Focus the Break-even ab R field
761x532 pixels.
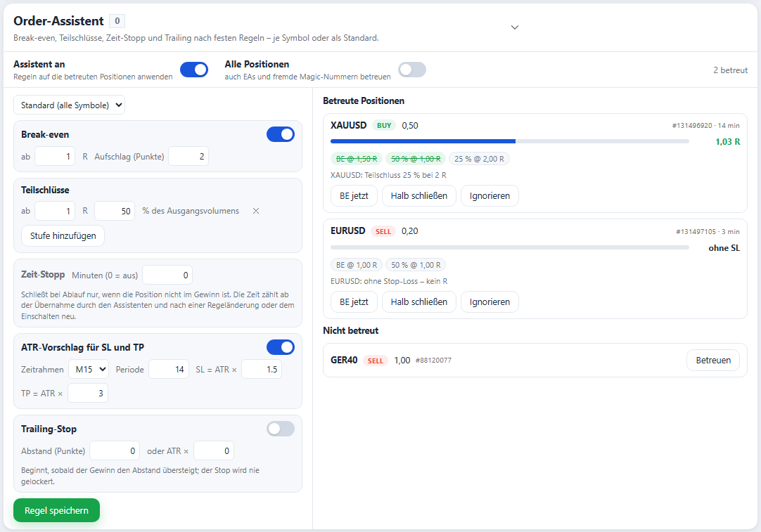[x=55, y=156]
